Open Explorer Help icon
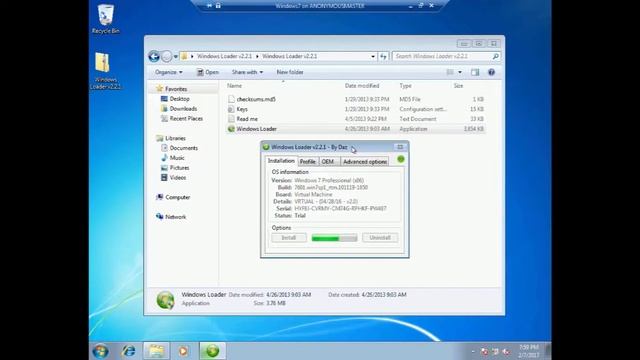Viewport: 640px width, 360px height. click(491, 72)
